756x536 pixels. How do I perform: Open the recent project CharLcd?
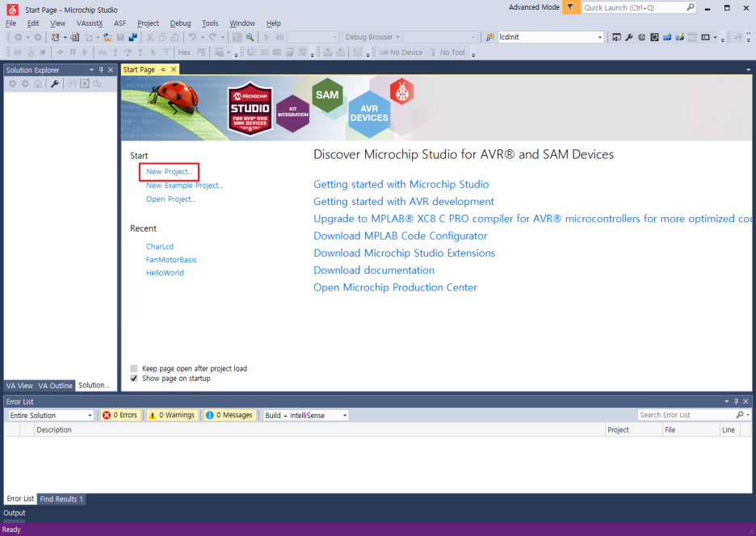point(160,246)
